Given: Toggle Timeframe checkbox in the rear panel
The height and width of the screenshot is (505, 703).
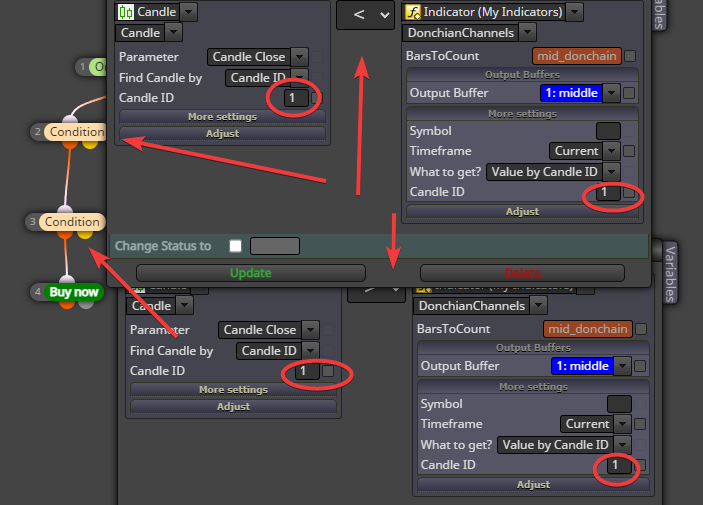Looking at the screenshot, I should point(640,424).
